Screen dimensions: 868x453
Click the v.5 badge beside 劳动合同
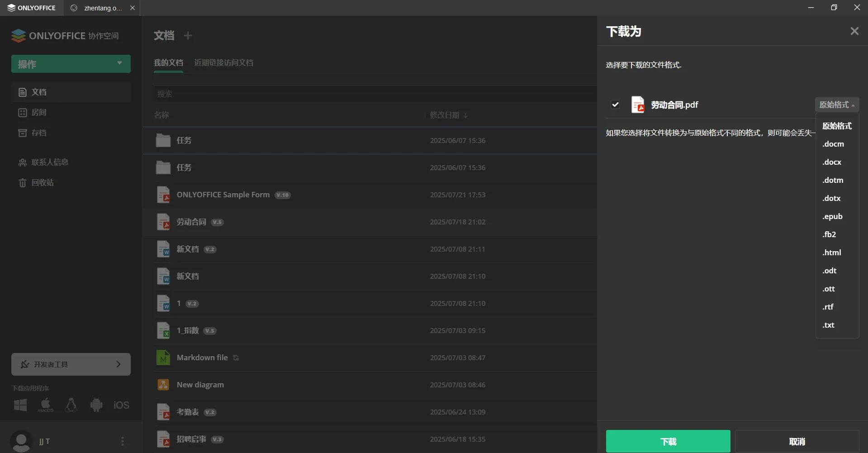click(x=218, y=222)
